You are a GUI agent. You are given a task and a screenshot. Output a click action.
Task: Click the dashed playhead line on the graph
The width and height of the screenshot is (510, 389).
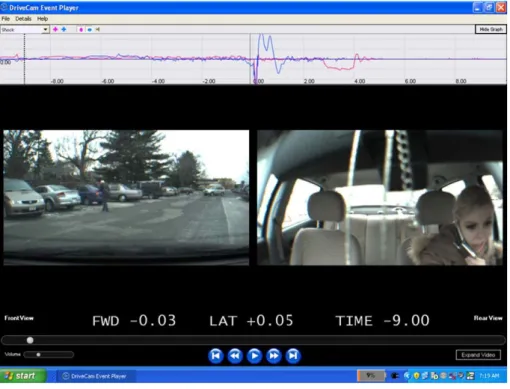pos(24,58)
